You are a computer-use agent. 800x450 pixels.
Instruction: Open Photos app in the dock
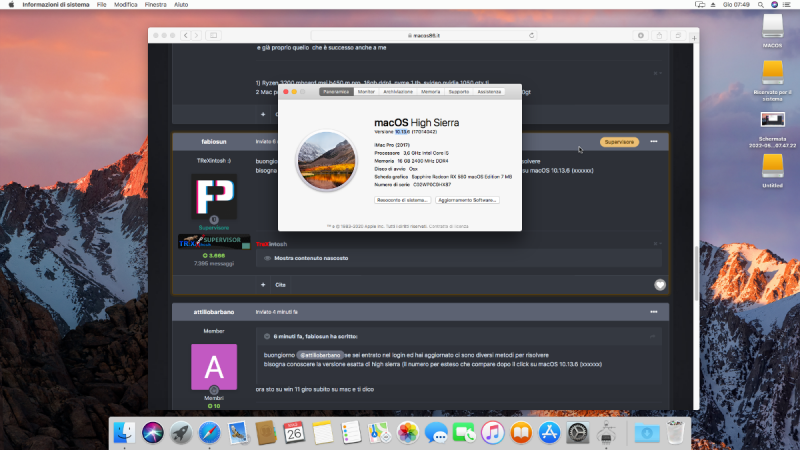tap(408, 433)
